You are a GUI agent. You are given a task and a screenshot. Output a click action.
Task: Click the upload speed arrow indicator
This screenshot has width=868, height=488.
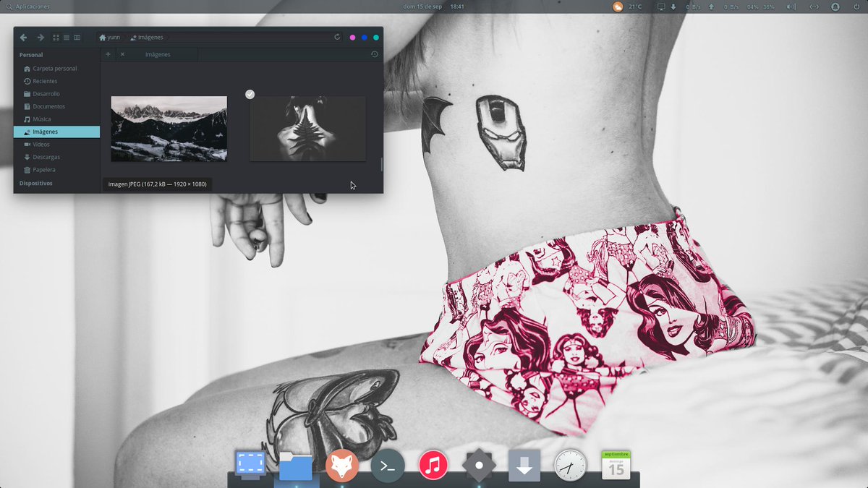point(712,7)
